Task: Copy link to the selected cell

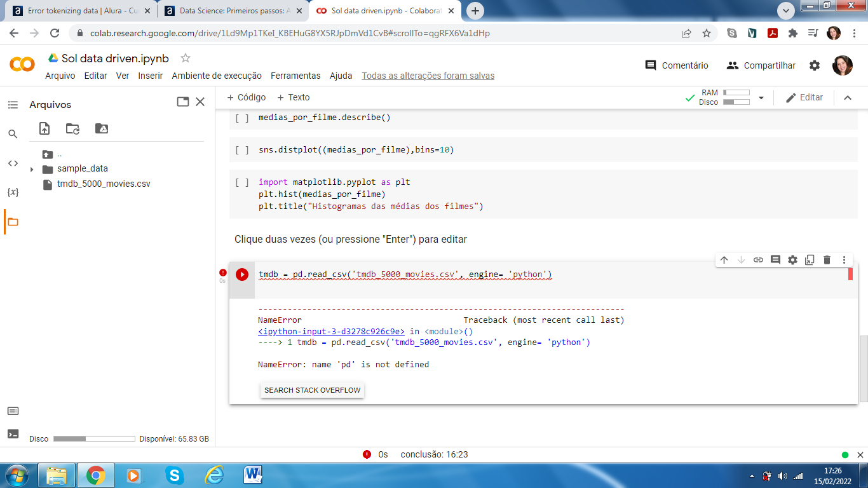Action: pyautogui.click(x=758, y=260)
